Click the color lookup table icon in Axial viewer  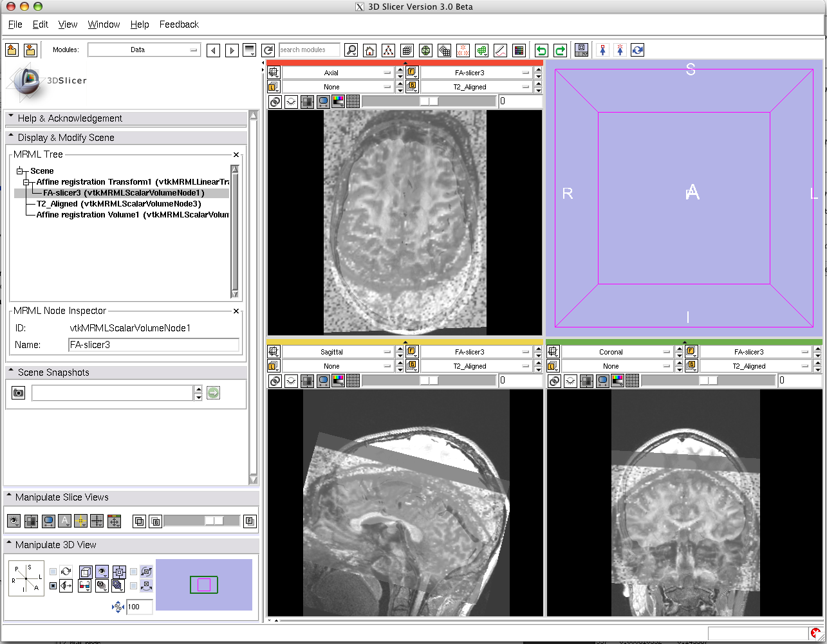click(x=338, y=101)
